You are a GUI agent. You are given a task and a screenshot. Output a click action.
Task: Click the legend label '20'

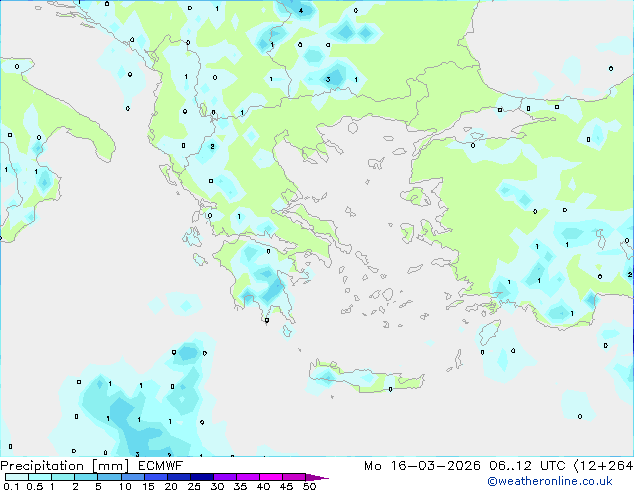point(171,486)
